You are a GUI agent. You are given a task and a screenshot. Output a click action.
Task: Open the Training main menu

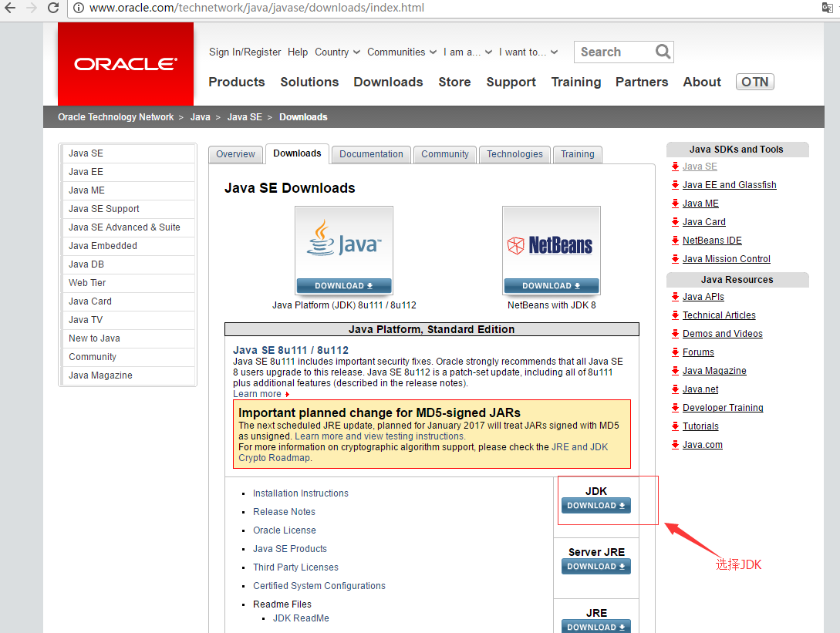pos(576,82)
